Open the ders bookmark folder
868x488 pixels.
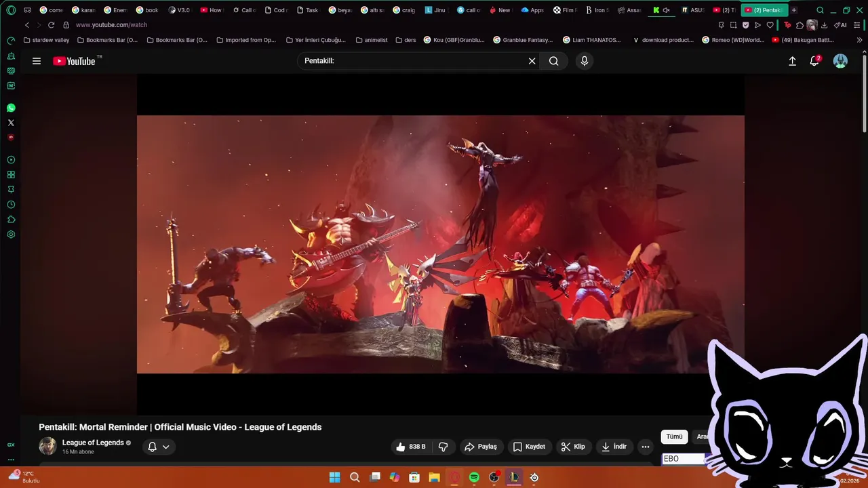(406, 40)
